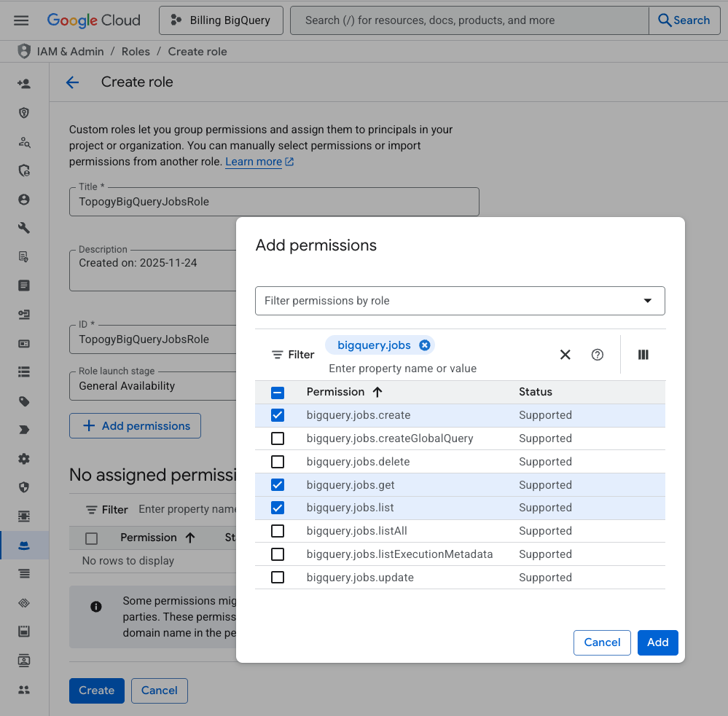Go to IAM & Admin breadcrumb
Viewport: 728px width, 716px height.
point(70,52)
